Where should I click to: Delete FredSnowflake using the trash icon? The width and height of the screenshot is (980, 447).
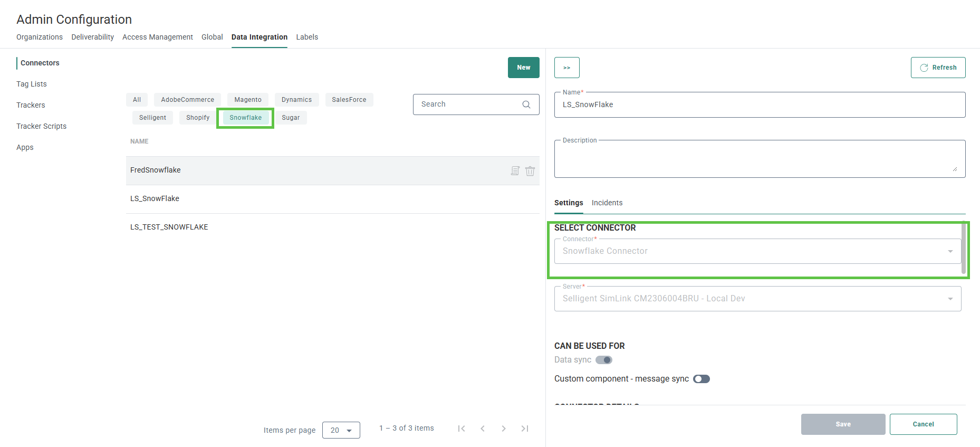530,171
